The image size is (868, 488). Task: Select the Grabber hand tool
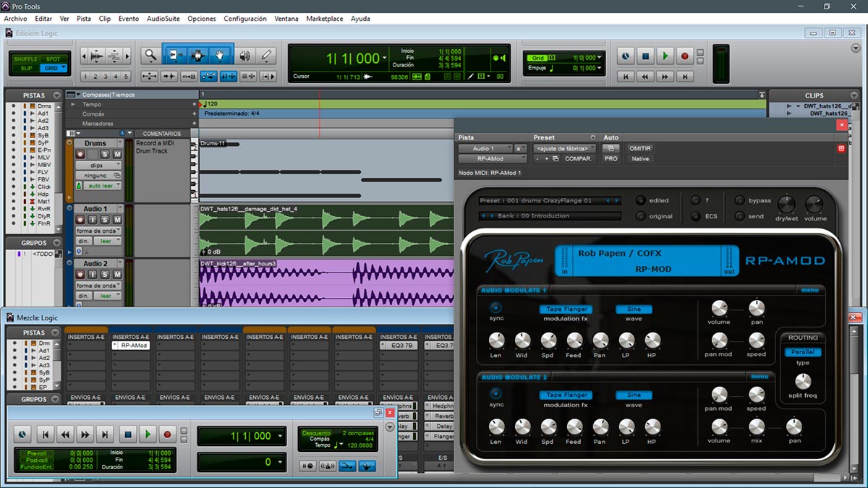[220, 55]
